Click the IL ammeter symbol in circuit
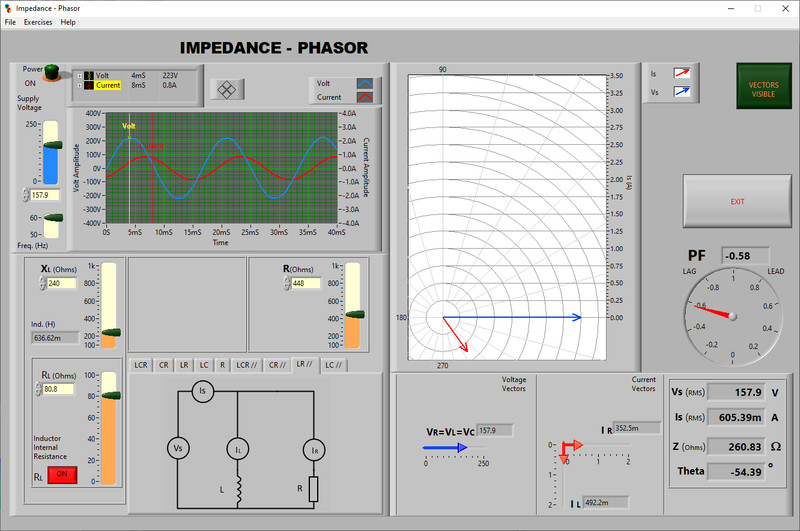Screen dimensions: 800x531 point(238,449)
